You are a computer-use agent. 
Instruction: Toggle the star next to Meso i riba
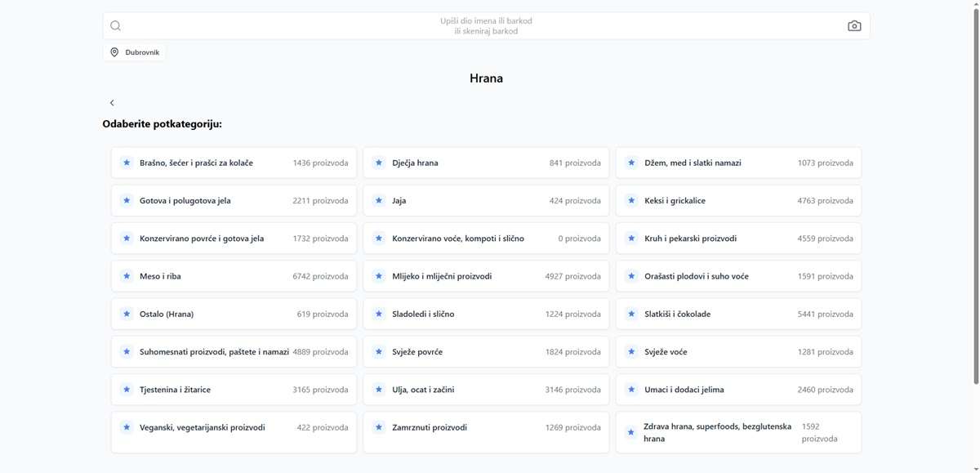click(127, 276)
